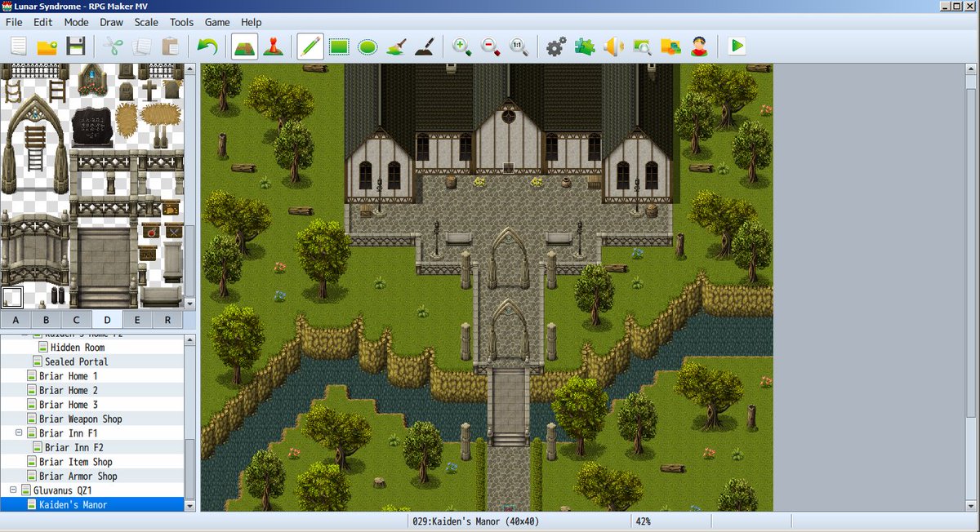The width and height of the screenshot is (980, 532).
Task: Open the Mode menu
Action: coord(77,22)
